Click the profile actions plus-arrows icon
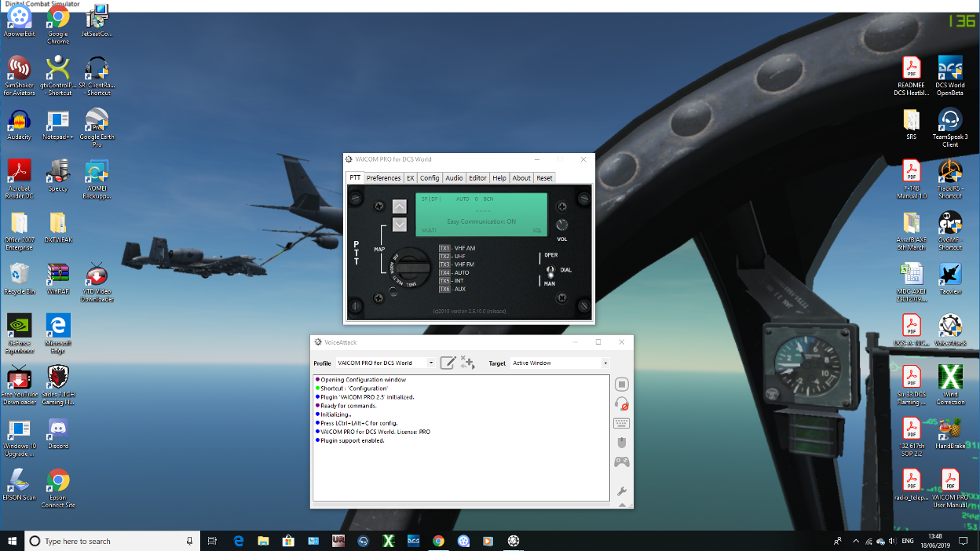The width and height of the screenshot is (980, 551). click(x=468, y=363)
